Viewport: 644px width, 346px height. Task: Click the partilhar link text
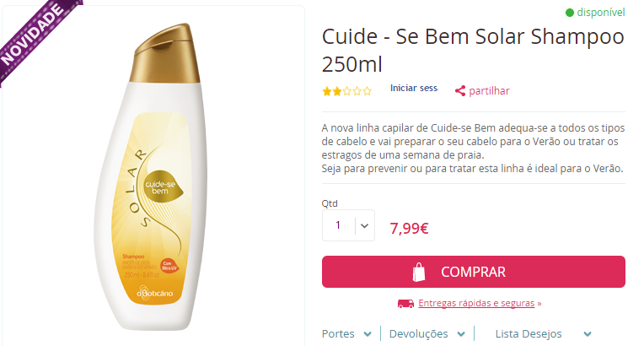click(x=489, y=91)
